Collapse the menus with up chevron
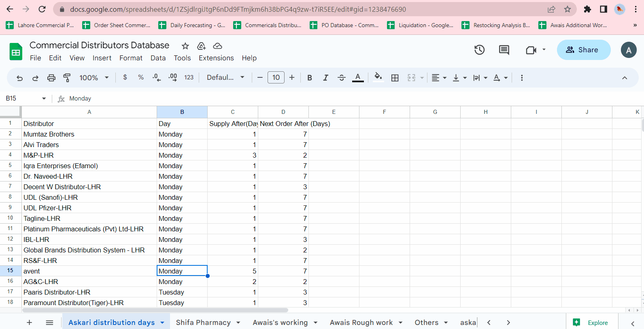The height and width of the screenshot is (329, 644). pos(625,78)
